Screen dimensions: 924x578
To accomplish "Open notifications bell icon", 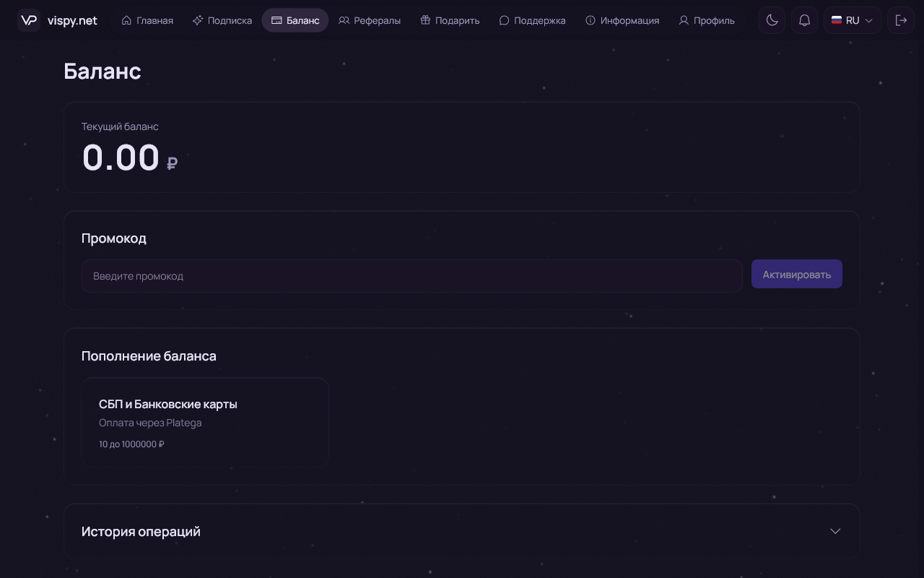I will click(805, 20).
